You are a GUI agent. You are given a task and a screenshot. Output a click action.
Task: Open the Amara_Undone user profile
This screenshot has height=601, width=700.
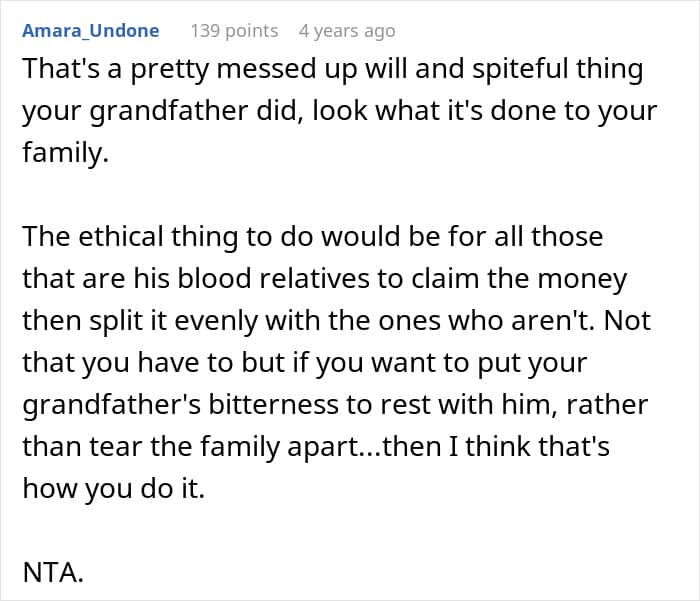coord(90,31)
